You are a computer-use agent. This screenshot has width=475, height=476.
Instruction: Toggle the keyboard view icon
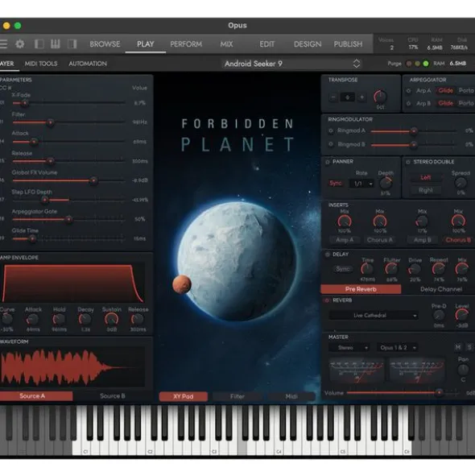pos(56,44)
